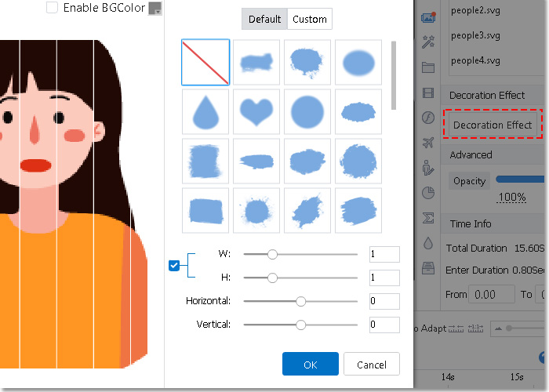Click the Vertical slider handle
Screen dimensions: 549x392
coord(300,325)
